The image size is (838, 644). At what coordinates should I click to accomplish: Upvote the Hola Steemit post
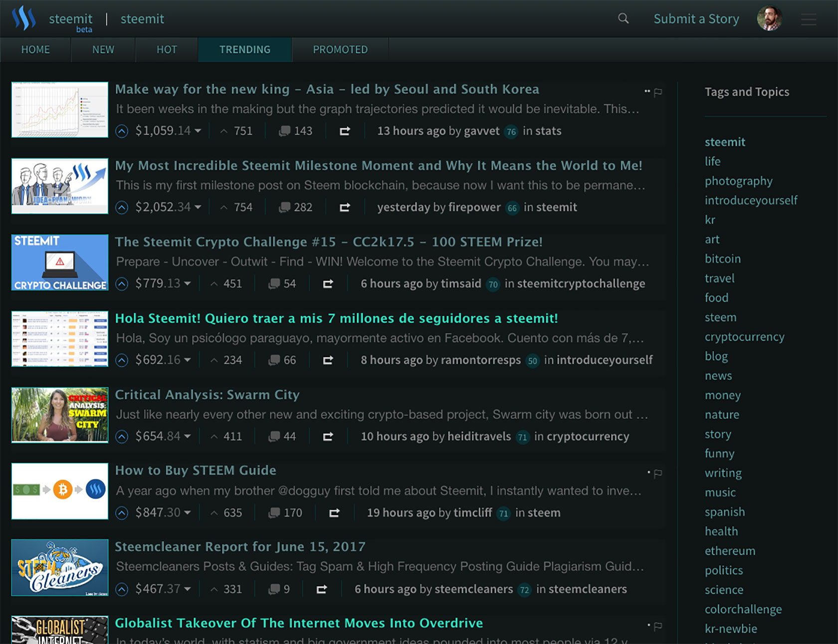(122, 360)
